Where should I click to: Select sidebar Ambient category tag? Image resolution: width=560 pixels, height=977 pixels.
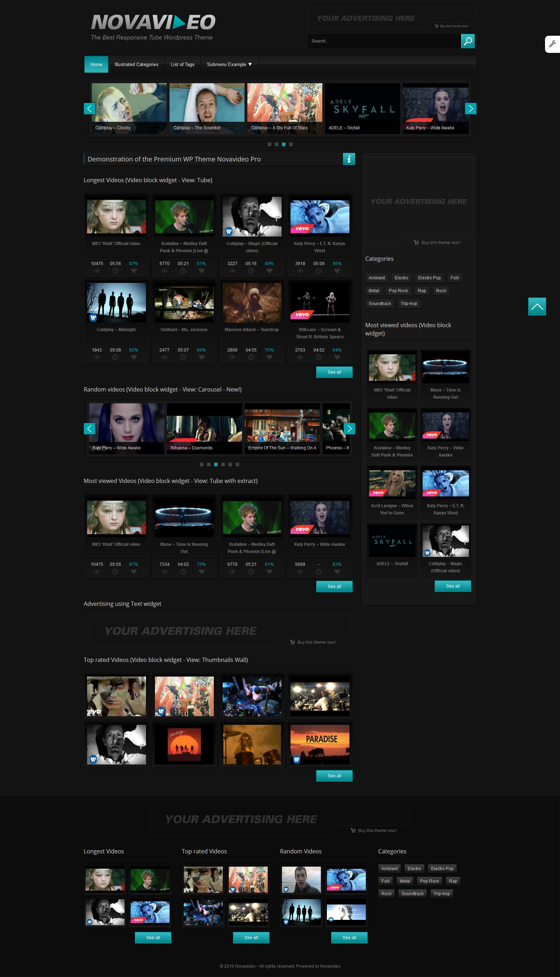(x=377, y=278)
